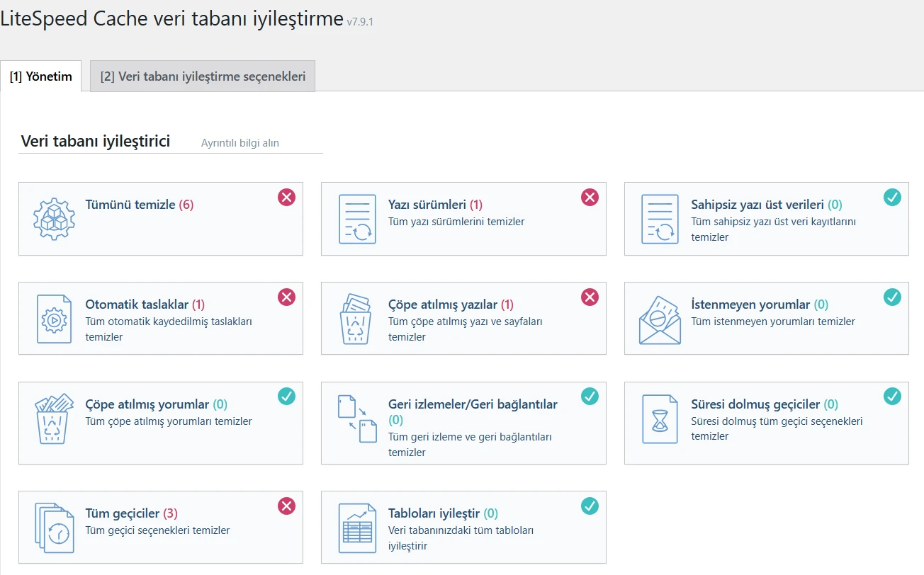Image resolution: width=924 pixels, height=575 pixels.
Task: Click the Çöpe atılmış yazılar (1) title
Action: [451, 304]
